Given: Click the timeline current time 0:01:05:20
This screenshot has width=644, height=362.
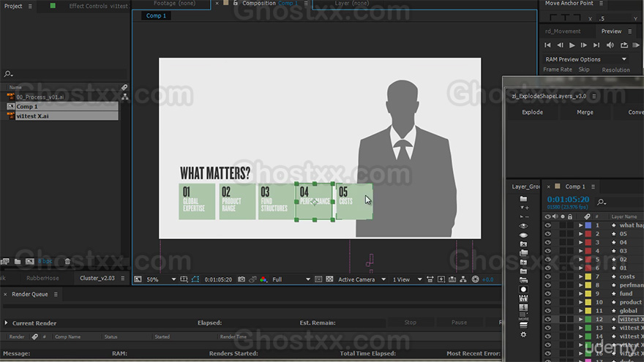Looking at the screenshot, I should 568,200.
